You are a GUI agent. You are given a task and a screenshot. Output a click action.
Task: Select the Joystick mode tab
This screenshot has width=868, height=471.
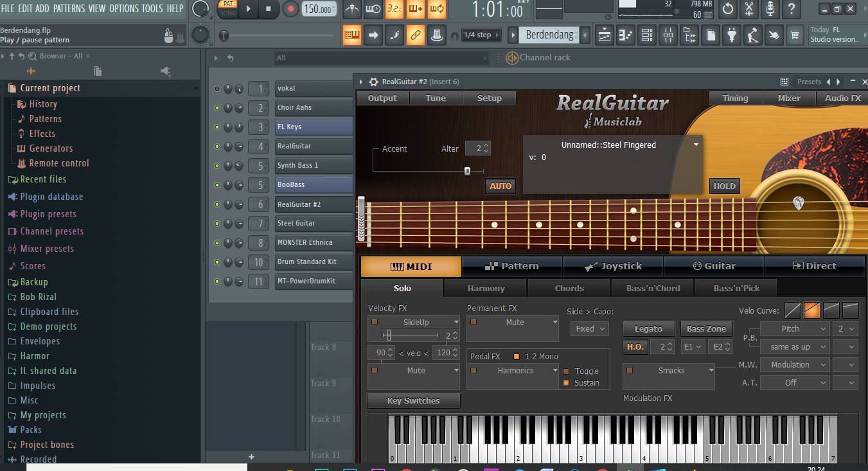[x=613, y=266]
